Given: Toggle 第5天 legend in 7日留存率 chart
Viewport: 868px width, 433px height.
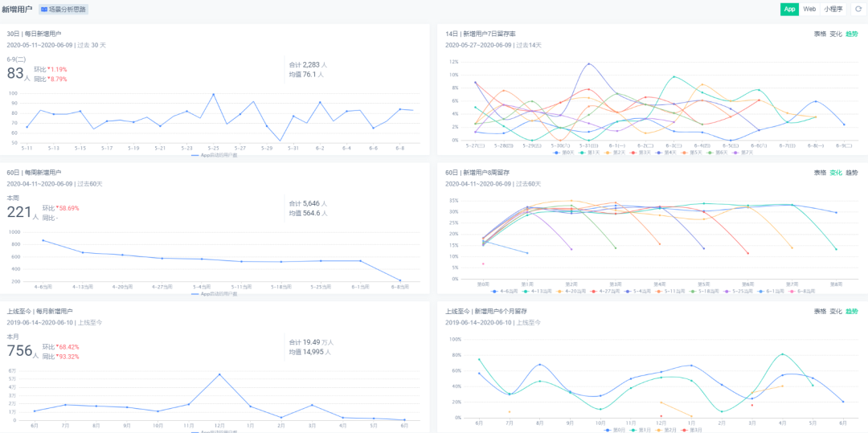Looking at the screenshot, I should (691, 153).
